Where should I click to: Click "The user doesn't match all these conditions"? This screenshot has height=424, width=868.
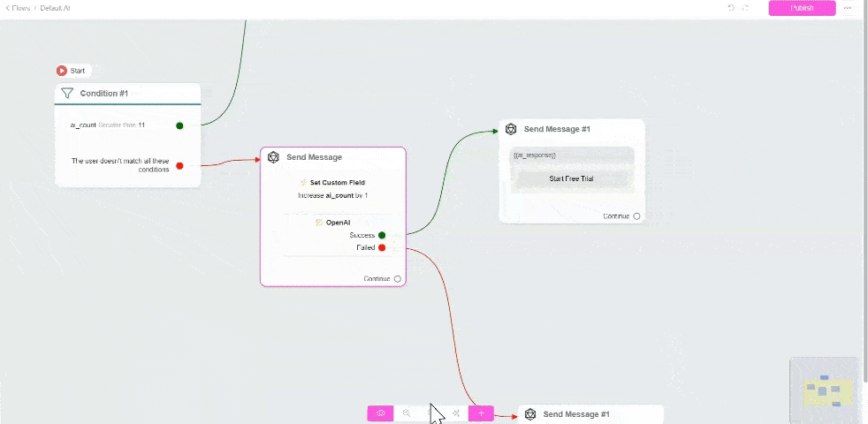coord(120,165)
